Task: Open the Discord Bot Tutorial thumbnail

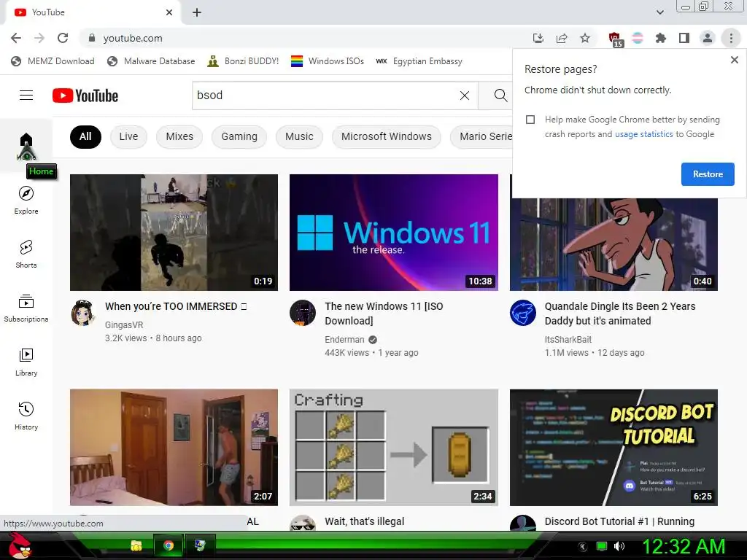Action: 614,448
